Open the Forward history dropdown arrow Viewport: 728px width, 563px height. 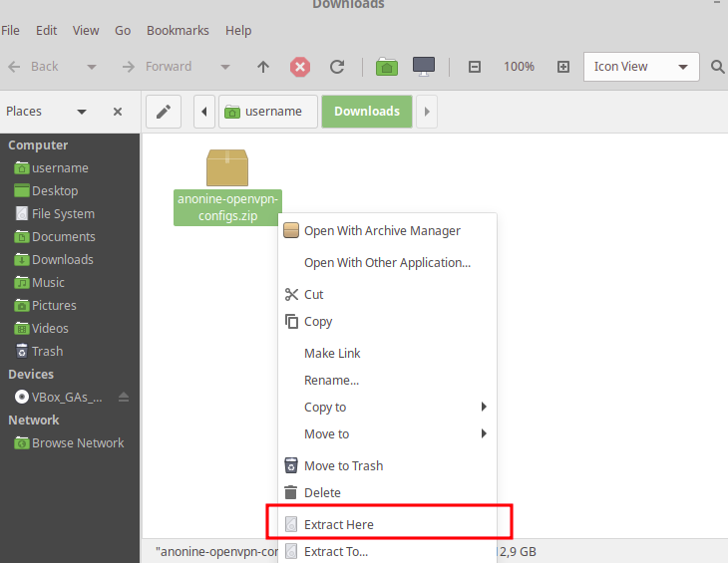[225, 67]
